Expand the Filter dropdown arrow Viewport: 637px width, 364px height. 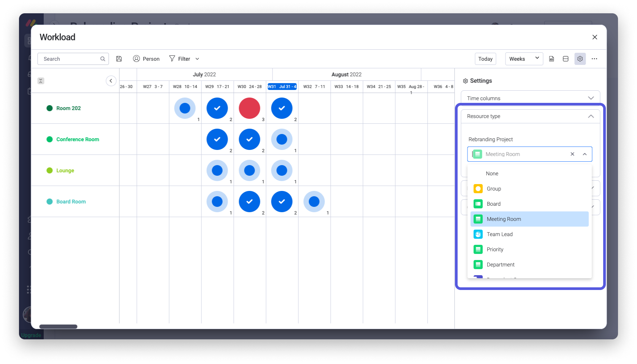click(197, 59)
